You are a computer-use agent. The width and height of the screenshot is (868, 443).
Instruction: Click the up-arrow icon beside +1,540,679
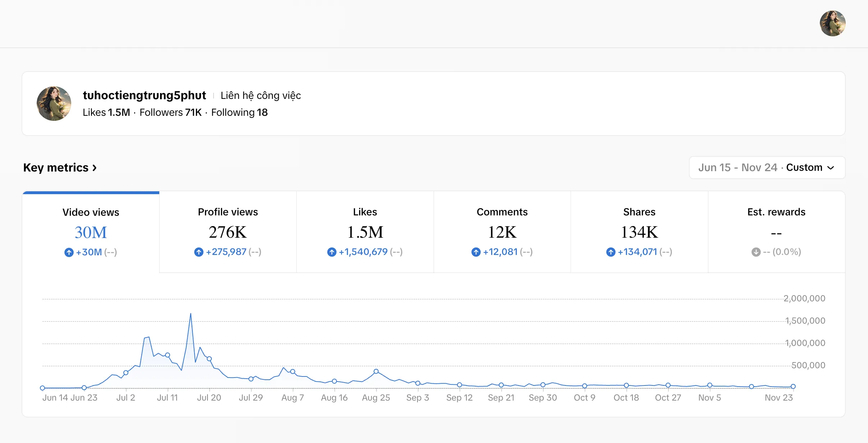coord(332,252)
